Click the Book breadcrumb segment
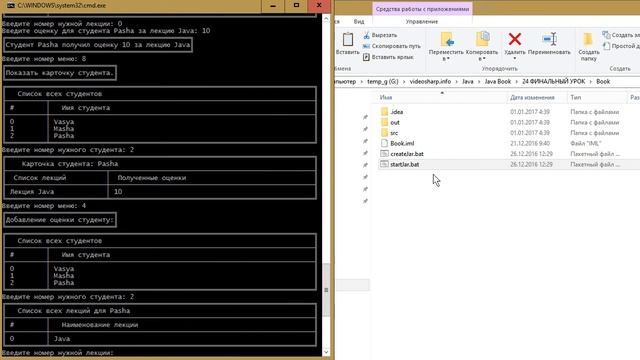This screenshot has height=360, width=640. click(603, 82)
